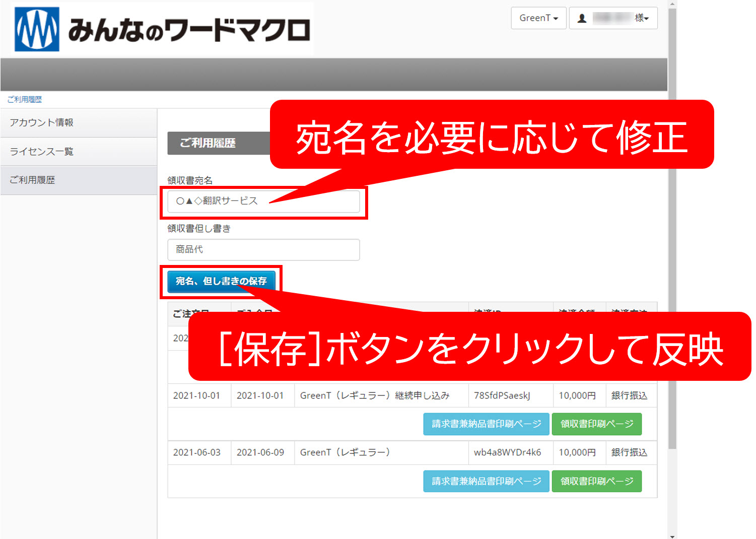The image size is (756, 539).
Task: Open the GreenT dropdown menu
Action: click(x=538, y=18)
